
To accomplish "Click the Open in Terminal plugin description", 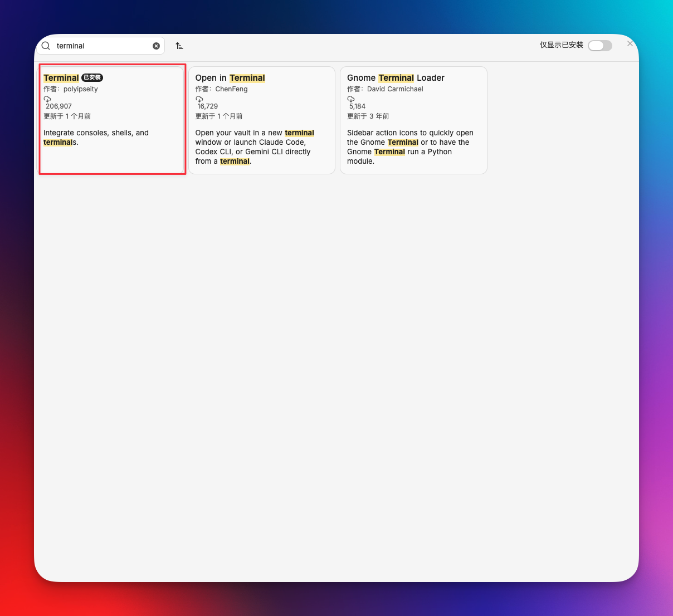I will pyautogui.click(x=254, y=147).
